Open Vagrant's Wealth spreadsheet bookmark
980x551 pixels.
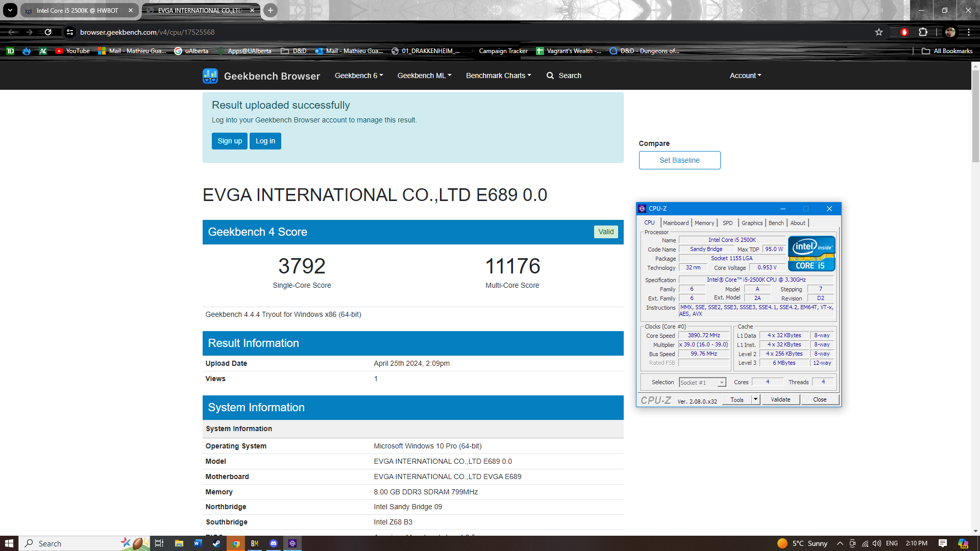[569, 51]
